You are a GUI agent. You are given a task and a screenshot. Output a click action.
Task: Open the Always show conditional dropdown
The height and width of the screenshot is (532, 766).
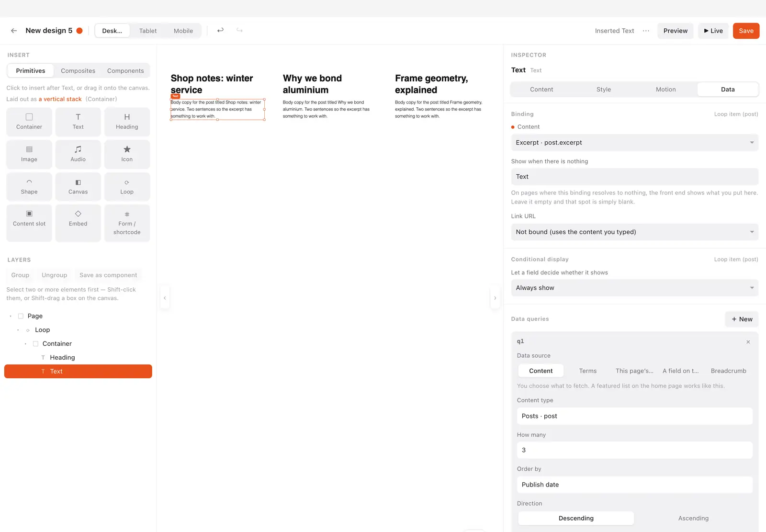tap(635, 288)
